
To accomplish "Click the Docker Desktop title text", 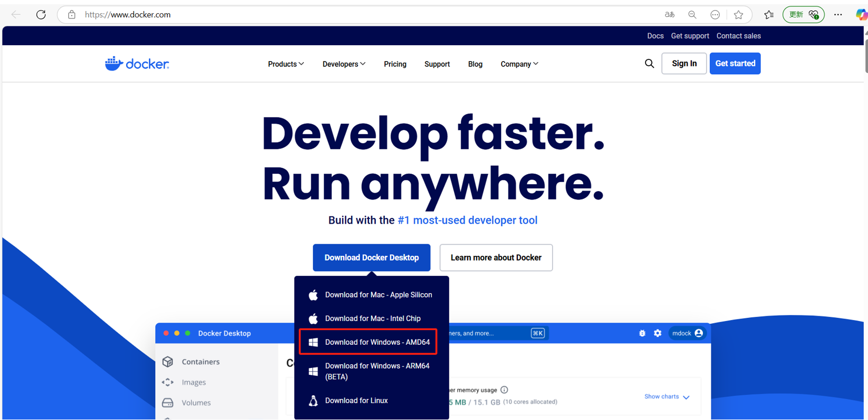I will tap(224, 333).
